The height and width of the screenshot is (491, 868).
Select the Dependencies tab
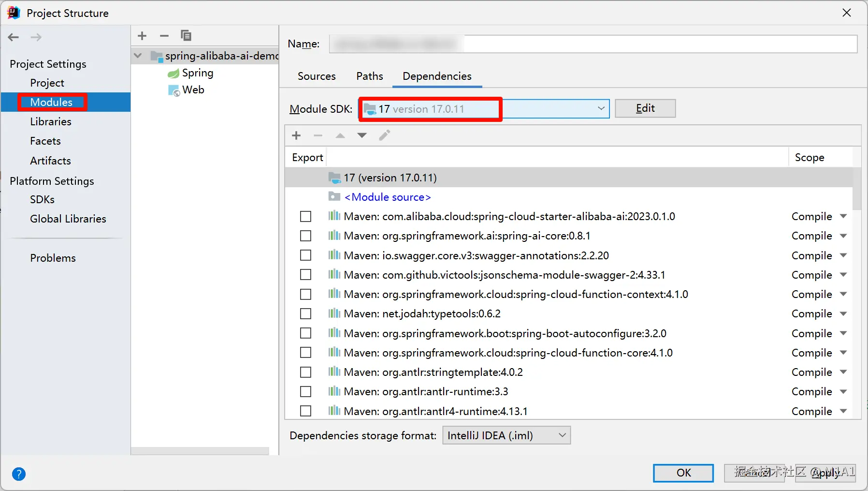pos(437,76)
